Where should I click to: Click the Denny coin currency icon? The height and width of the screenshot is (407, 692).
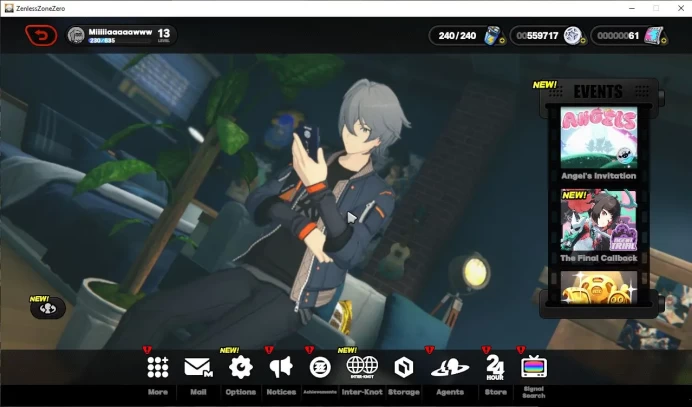point(572,36)
